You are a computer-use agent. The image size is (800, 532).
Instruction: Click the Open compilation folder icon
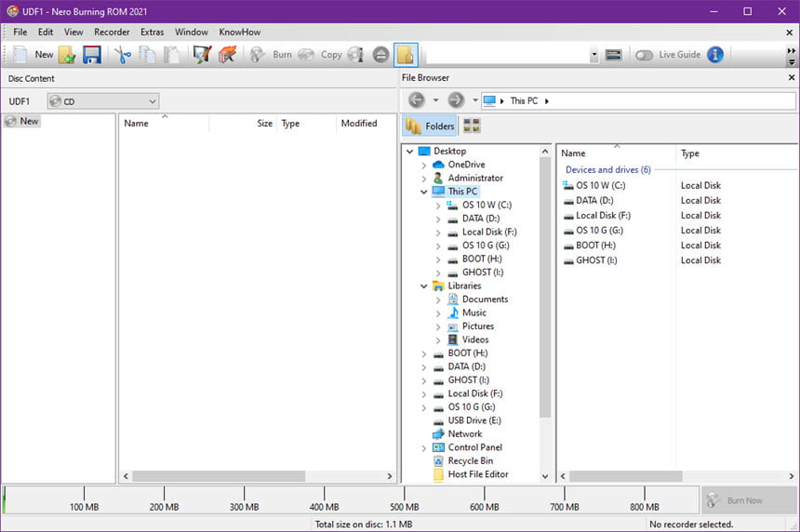coord(67,55)
